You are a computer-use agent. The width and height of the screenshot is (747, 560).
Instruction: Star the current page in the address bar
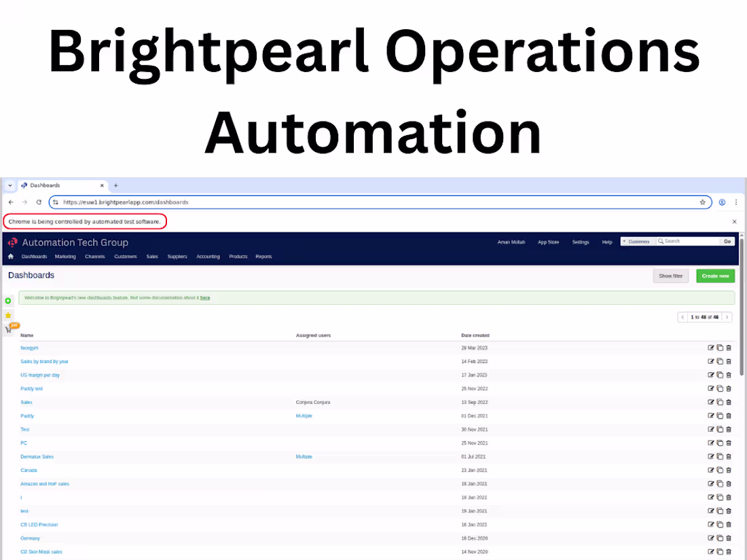point(703,202)
